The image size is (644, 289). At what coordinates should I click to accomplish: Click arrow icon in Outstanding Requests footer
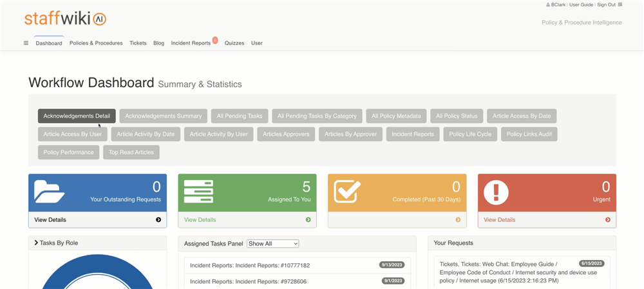coord(158,220)
